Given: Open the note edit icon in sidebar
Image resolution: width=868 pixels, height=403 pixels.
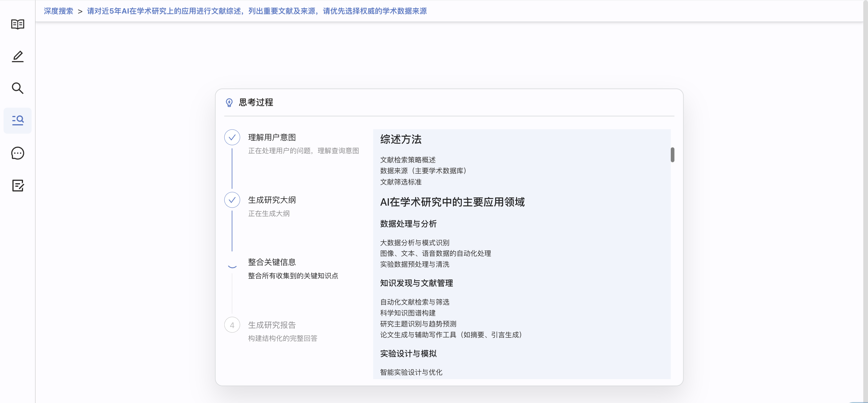Looking at the screenshot, I should click(17, 186).
